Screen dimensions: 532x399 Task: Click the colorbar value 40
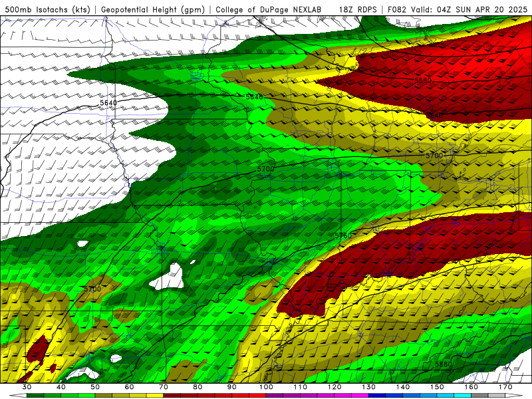coord(61,387)
